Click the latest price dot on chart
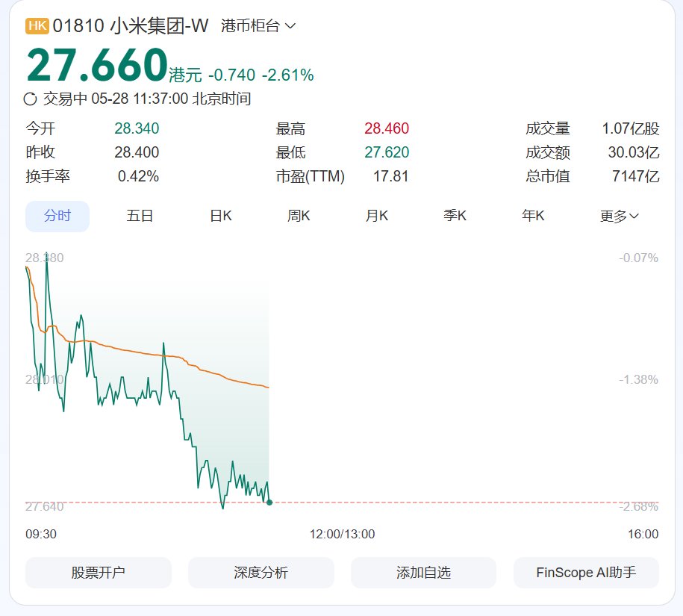This screenshot has width=683, height=616. pyautogui.click(x=269, y=503)
